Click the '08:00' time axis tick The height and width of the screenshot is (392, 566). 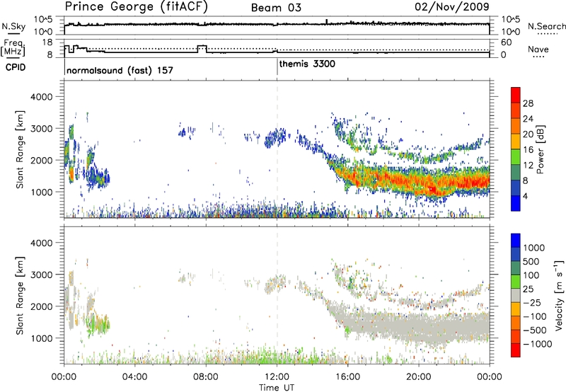click(x=206, y=377)
